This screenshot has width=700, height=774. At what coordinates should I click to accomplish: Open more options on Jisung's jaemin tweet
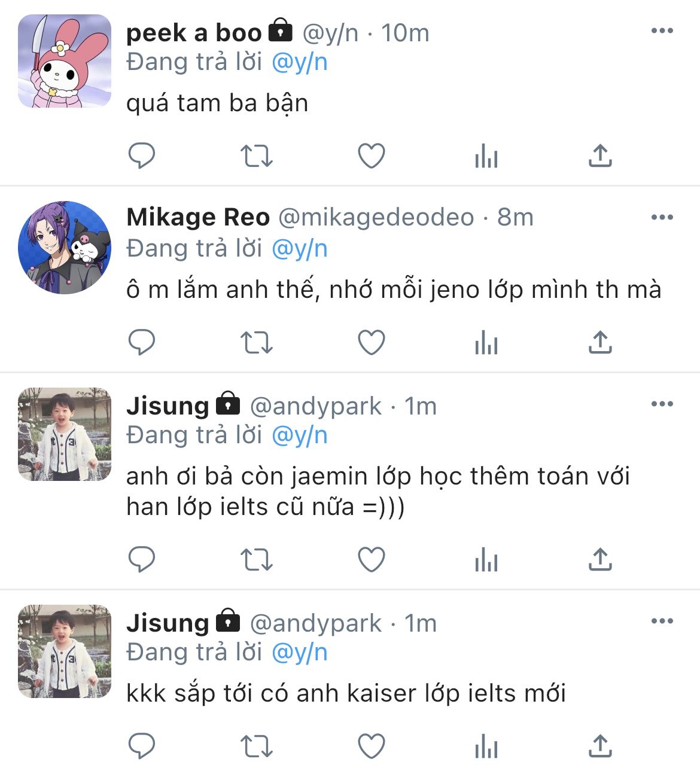pyautogui.click(x=662, y=404)
